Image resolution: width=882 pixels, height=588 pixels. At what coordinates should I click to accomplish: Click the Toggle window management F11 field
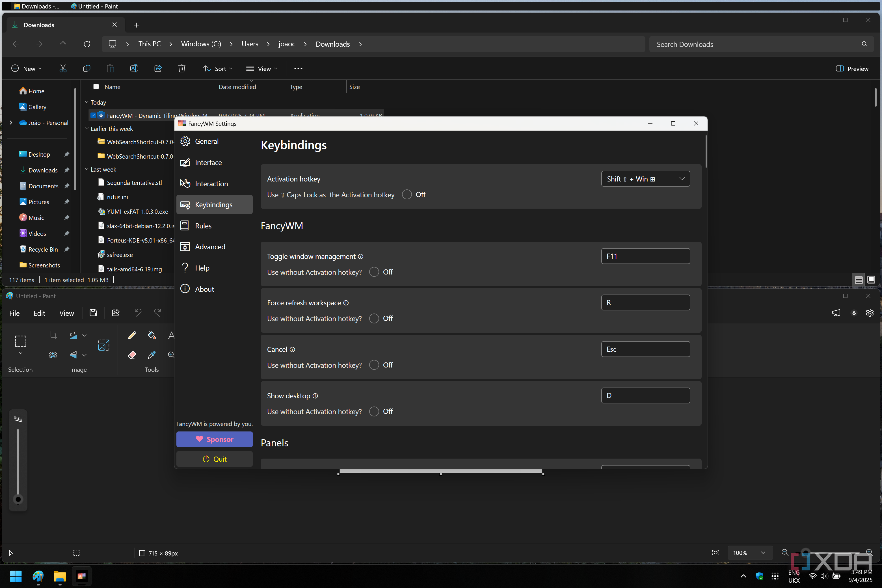coord(645,256)
